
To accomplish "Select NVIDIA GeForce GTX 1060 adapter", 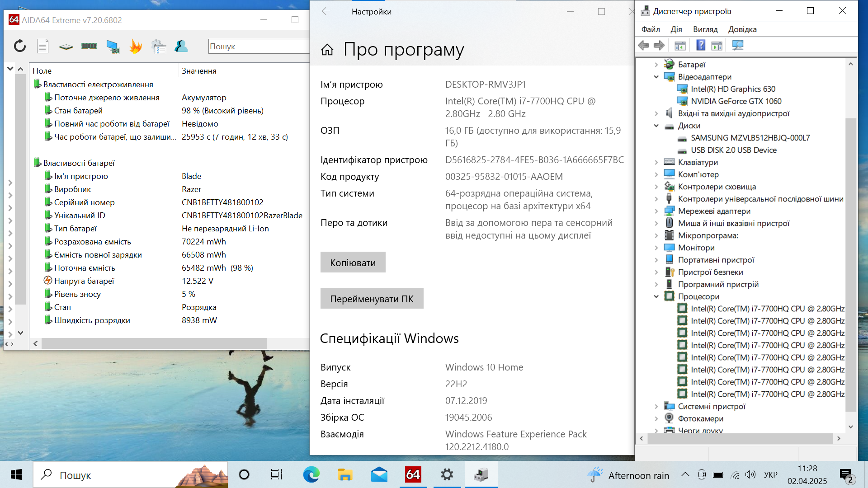I will [x=736, y=101].
